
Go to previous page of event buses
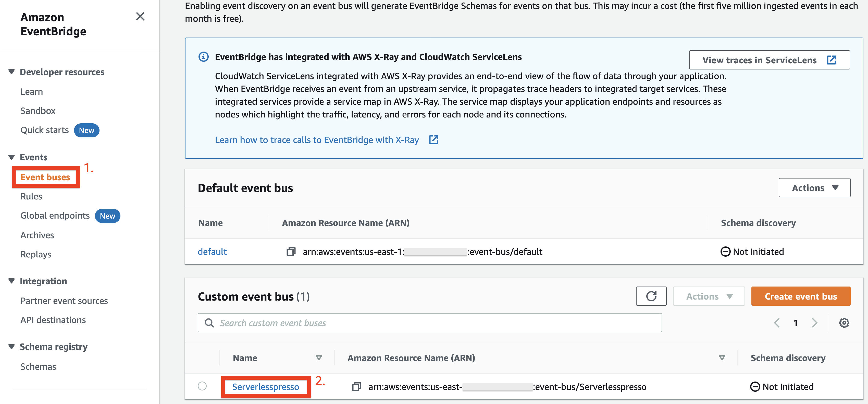point(777,323)
